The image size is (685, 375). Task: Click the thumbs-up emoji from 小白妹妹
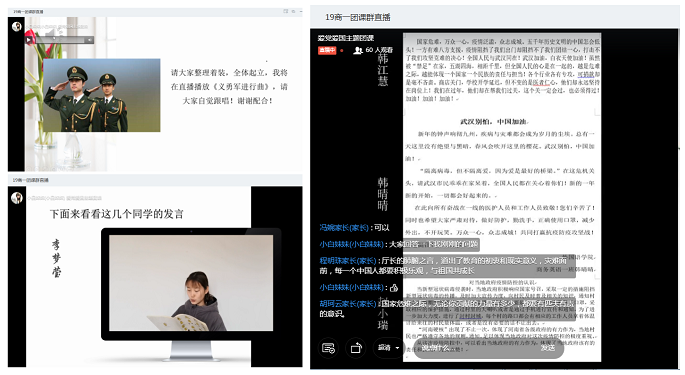coord(394,288)
